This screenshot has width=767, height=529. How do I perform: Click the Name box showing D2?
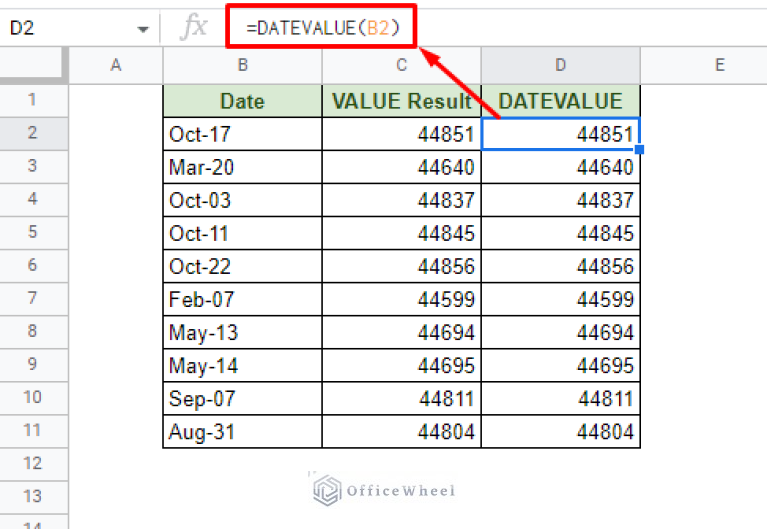[x=60, y=29]
